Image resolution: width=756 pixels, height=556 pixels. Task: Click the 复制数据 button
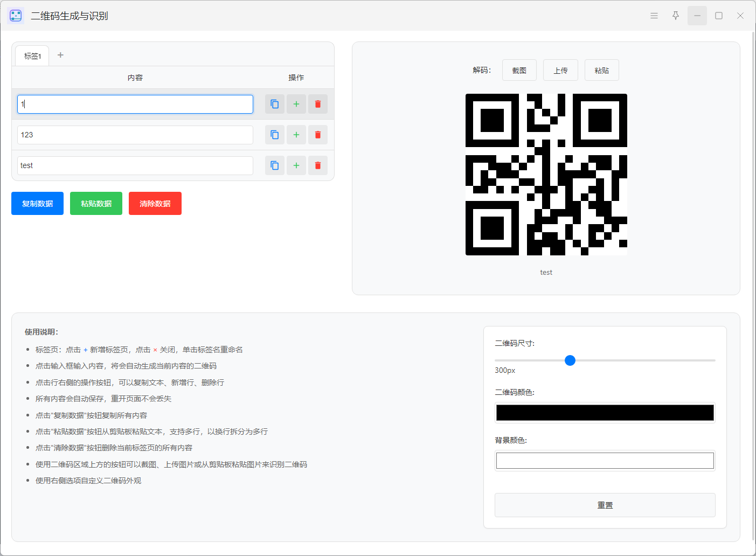[x=37, y=204]
